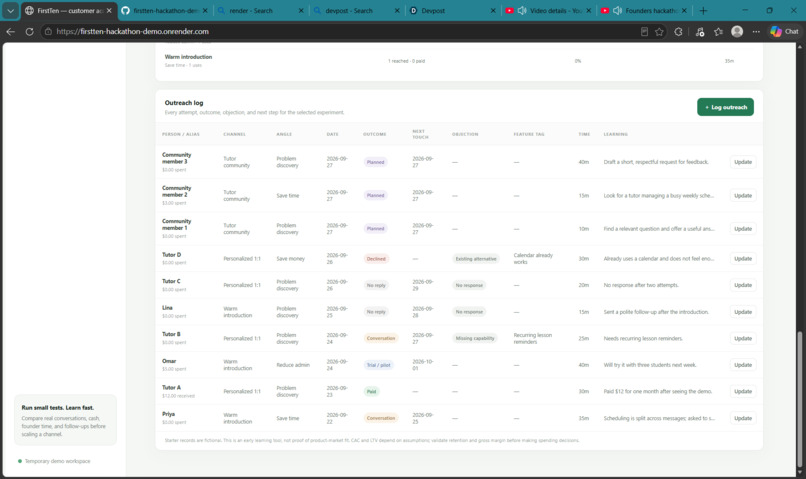Click the Planned badge for Community member 3
This screenshot has height=479, width=806.
tap(375, 162)
